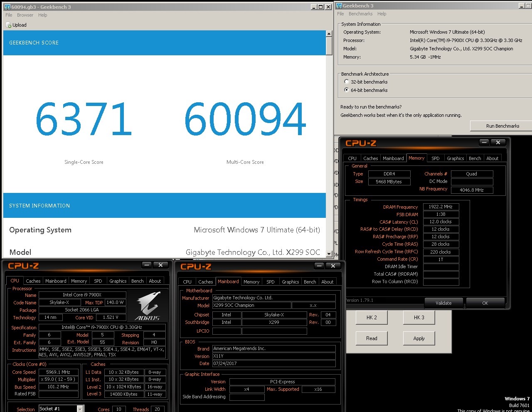Select Bench tab in CPU-Z Mainboard window
The height and width of the screenshot is (412, 532).
click(x=310, y=282)
